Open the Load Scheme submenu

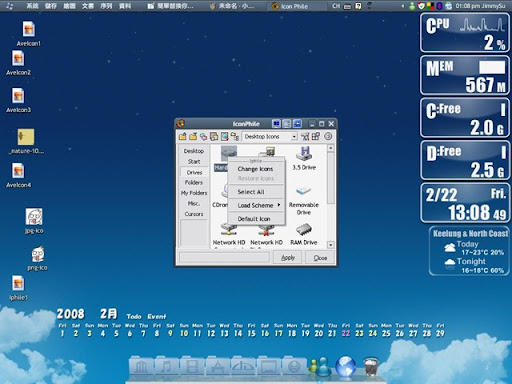(256, 205)
